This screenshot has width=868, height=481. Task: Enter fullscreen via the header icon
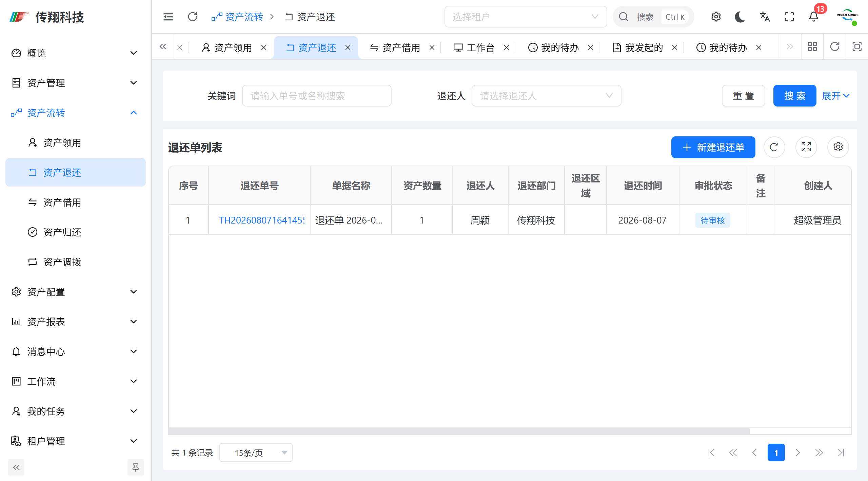pos(789,17)
